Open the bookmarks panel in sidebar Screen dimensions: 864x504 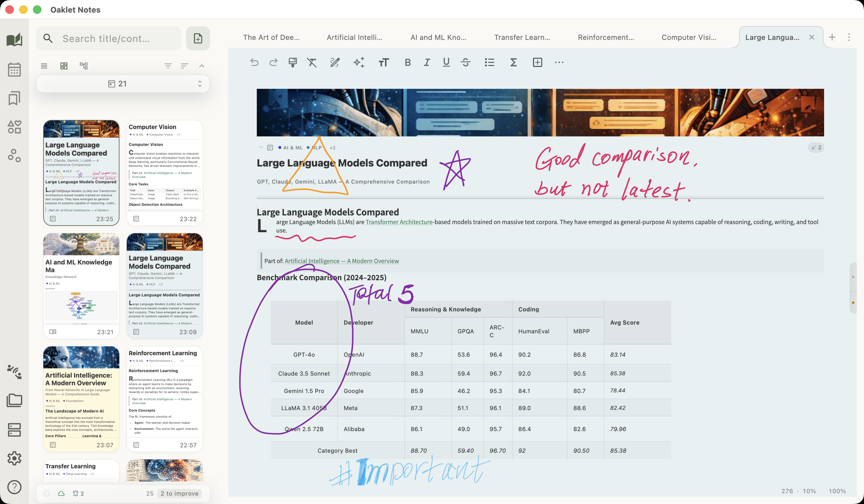[x=14, y=98]
